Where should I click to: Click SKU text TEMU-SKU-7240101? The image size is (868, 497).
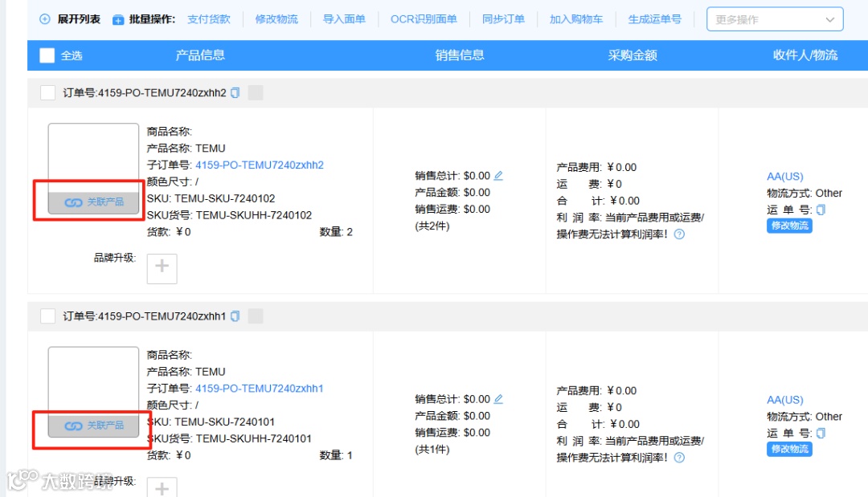(225, 422)
